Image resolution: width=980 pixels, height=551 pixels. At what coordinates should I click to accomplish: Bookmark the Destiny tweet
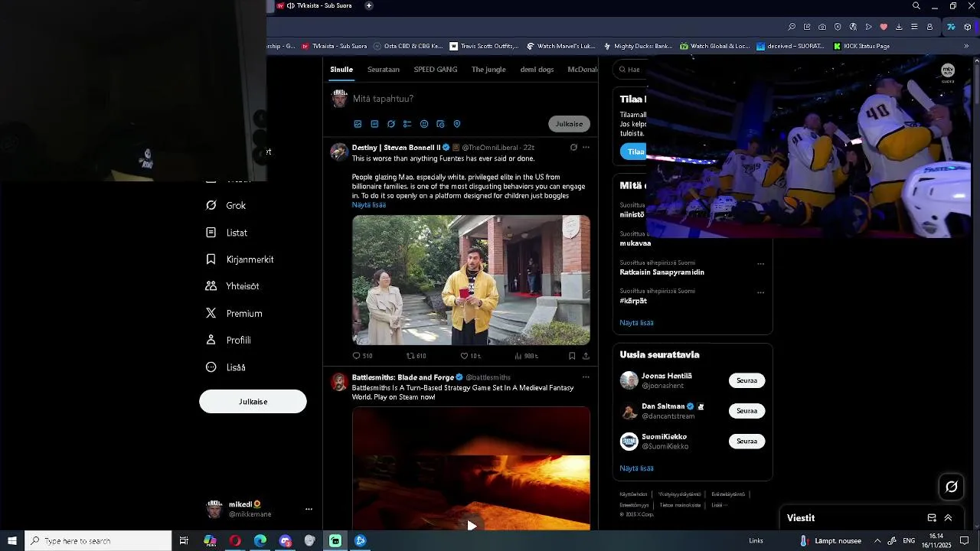pyautogui.click(x=572, y=356)
